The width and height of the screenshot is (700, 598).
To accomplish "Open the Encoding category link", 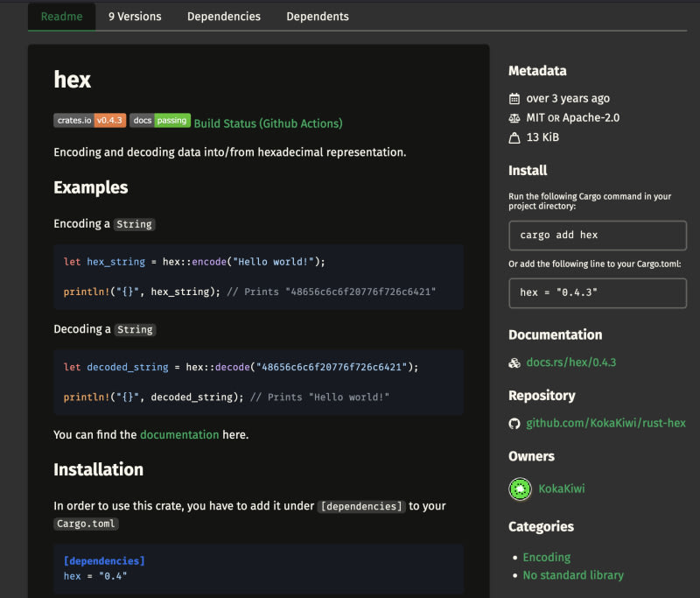I will [x=546, y=557].
